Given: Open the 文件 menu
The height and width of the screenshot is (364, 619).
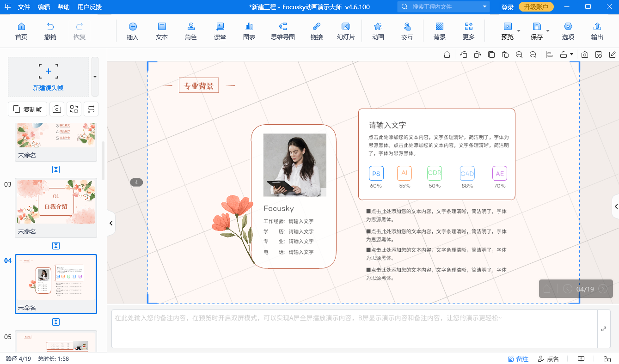Looking at the screenshot, I should (x=24, y=7).
